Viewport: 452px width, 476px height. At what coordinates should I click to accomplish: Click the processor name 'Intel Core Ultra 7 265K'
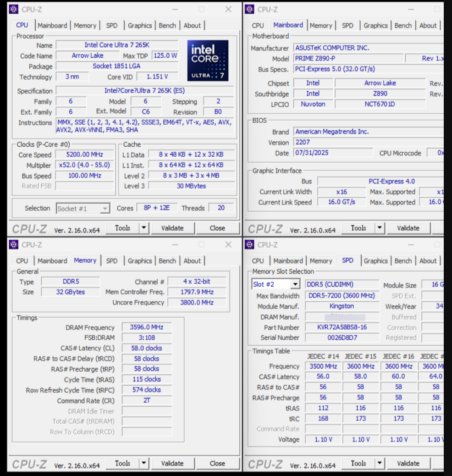tap(117, 45)
